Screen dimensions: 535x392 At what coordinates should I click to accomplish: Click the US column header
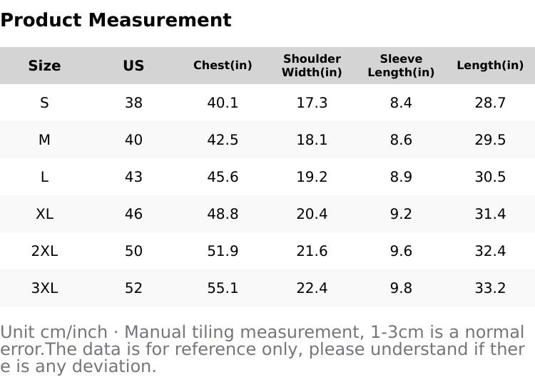click(133, 66)
